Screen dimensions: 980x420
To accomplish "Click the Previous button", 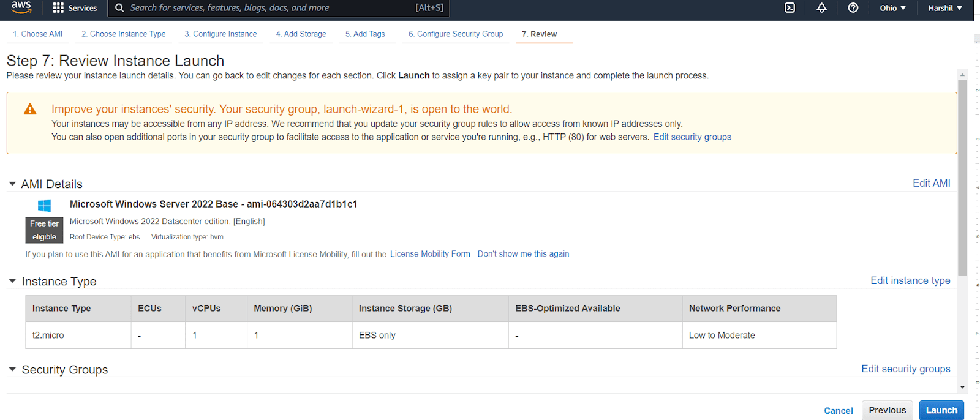I will pyautogui.click(x=887, y=410).
